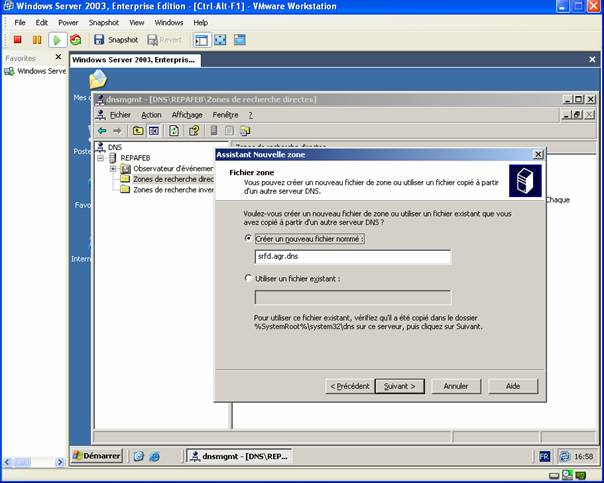The image size is (604, 483).
Task: Close the VMware Favorites panel
Action: (x=58, y=57)
